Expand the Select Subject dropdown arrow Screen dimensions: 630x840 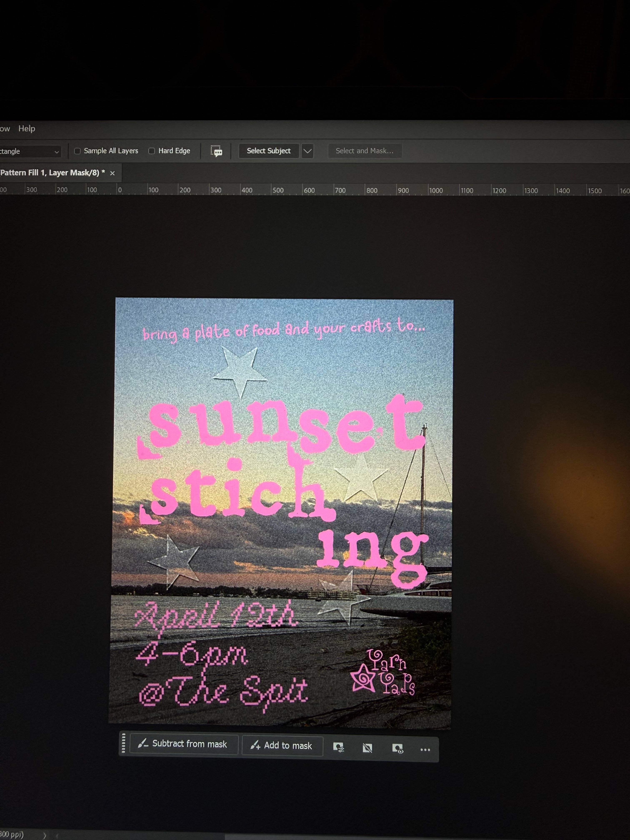307,151
